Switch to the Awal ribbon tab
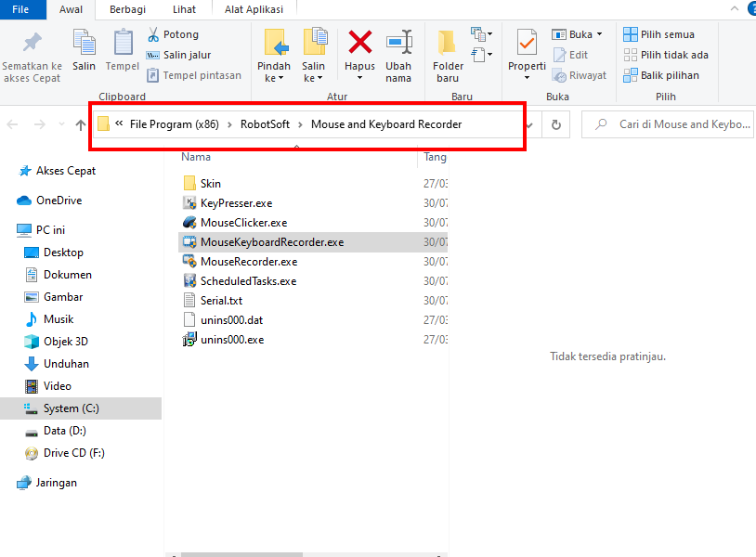The image size is (756, 557). pos(71,9)
